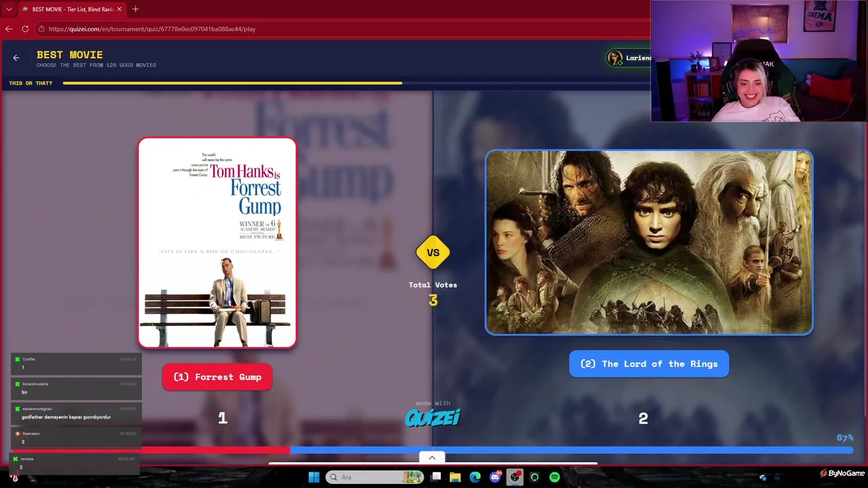Click the 'THIS OR THAT?' label
The height and width of the screenshot is (488, 868).
point(31,83)
